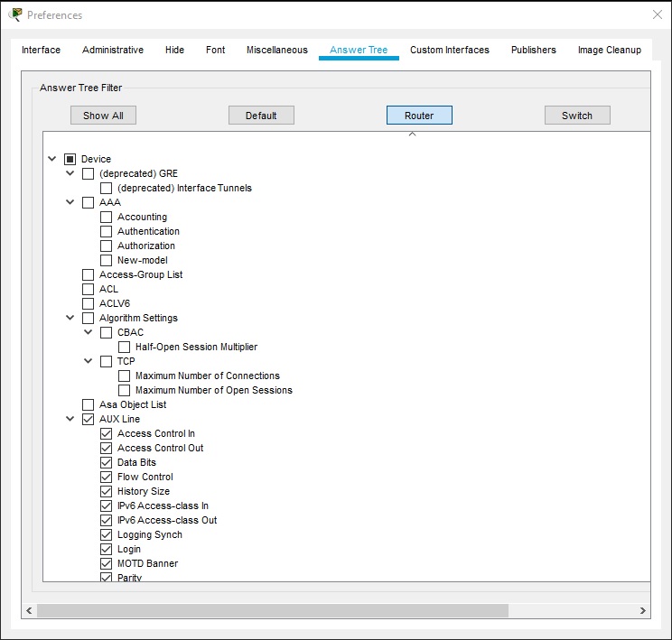Enable the CBAC checkbox
The height and width of the screenshot is (640, 672).
pyautogui.click(x=106, y=332)
